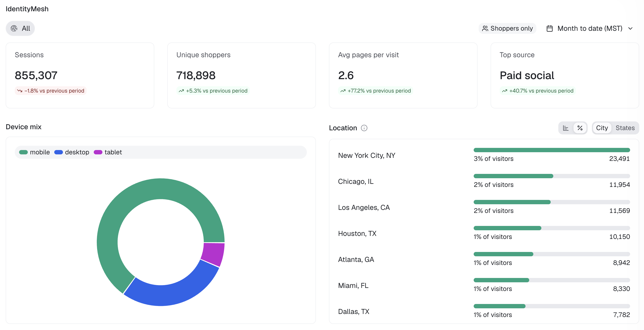Click the calendar icon beside Month to date
This screenshot has height=330, width=644.
point(549,28)
